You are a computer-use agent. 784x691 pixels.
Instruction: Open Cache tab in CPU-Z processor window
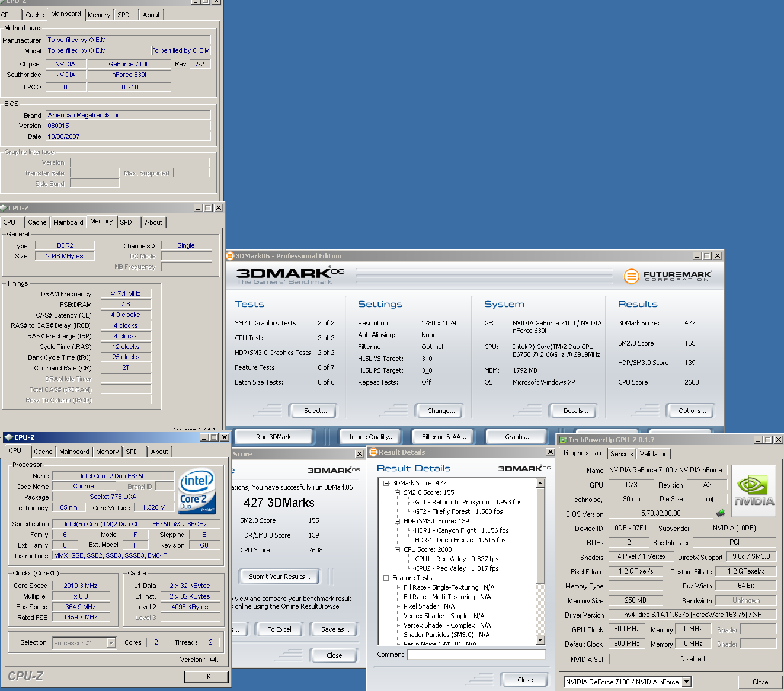(43, 452)
